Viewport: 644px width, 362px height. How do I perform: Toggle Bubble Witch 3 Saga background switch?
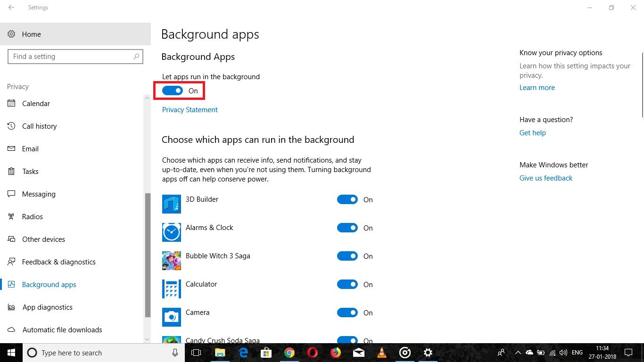tap(347, 256)
